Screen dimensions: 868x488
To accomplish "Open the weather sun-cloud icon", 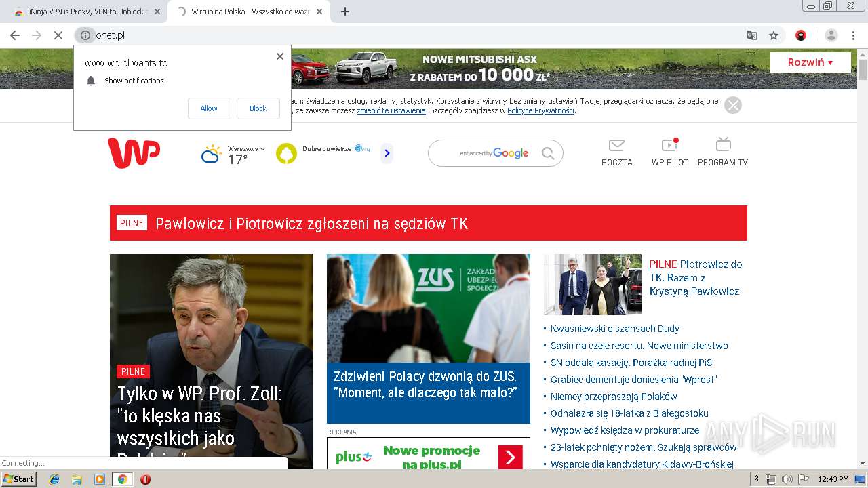I will (x=211, y=154).
